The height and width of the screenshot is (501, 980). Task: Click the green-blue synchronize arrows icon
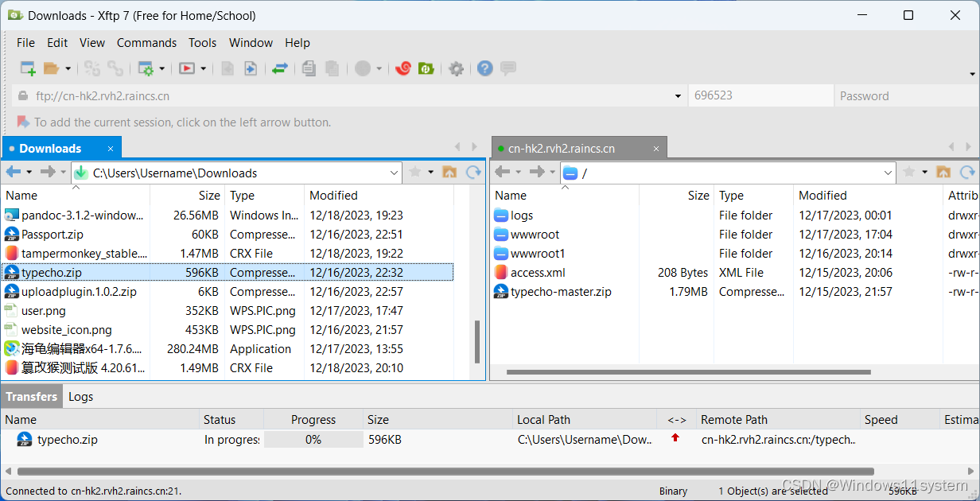click(279, 68)
